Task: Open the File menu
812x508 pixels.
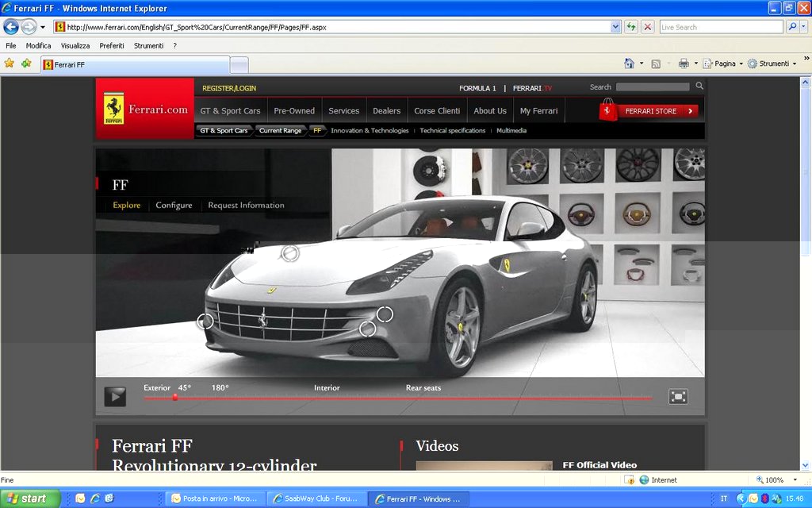Action: [x=11, y=45]
